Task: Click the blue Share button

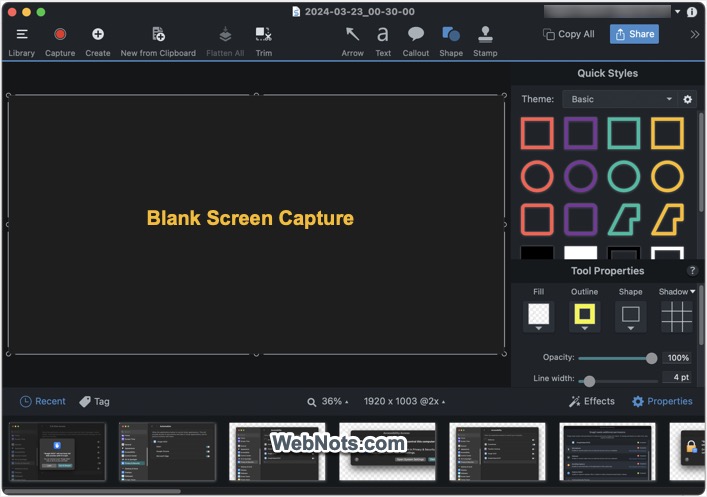Action: [x=634, y=34]
